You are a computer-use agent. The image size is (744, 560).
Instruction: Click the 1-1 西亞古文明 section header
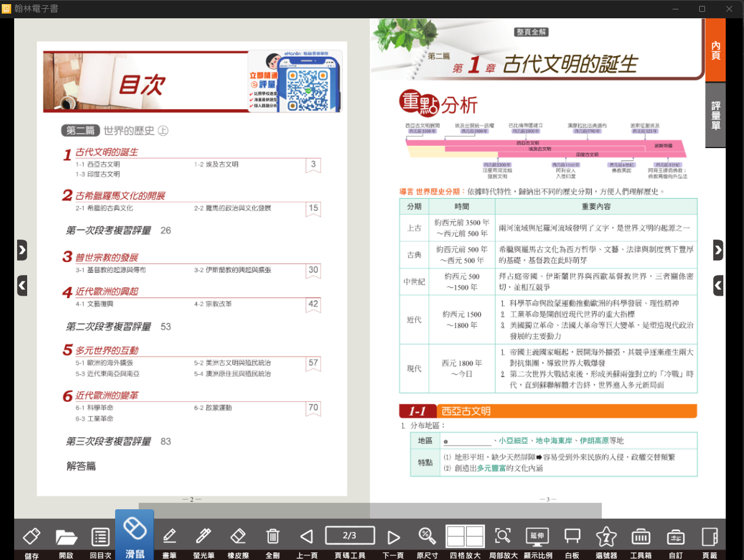click(548, 411)
